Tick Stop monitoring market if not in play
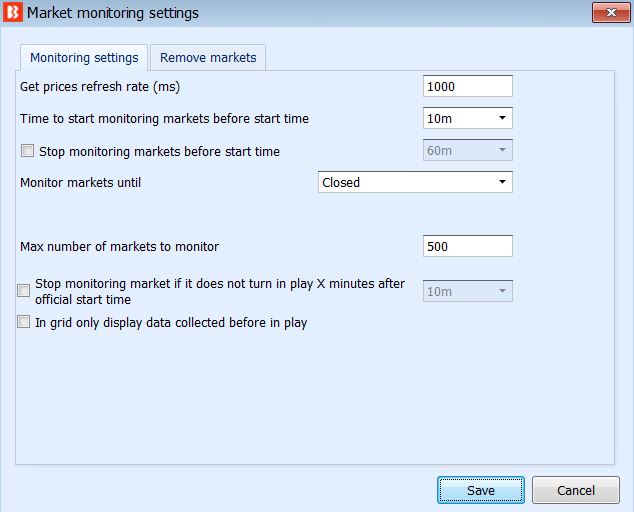 tap(23, 290)
